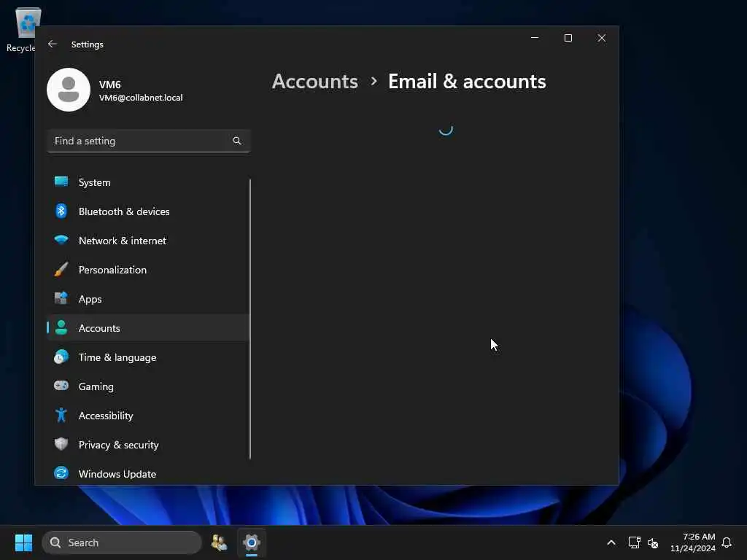The image size is (747, 560).
Task: Click the VM6 user avatar picture
Action: coord(69,90)
